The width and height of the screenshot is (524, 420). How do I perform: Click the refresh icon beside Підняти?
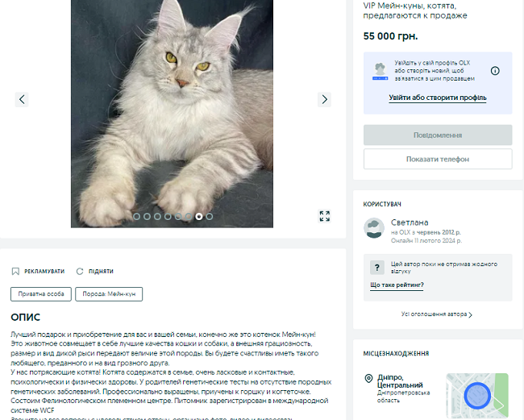(80, 272)
